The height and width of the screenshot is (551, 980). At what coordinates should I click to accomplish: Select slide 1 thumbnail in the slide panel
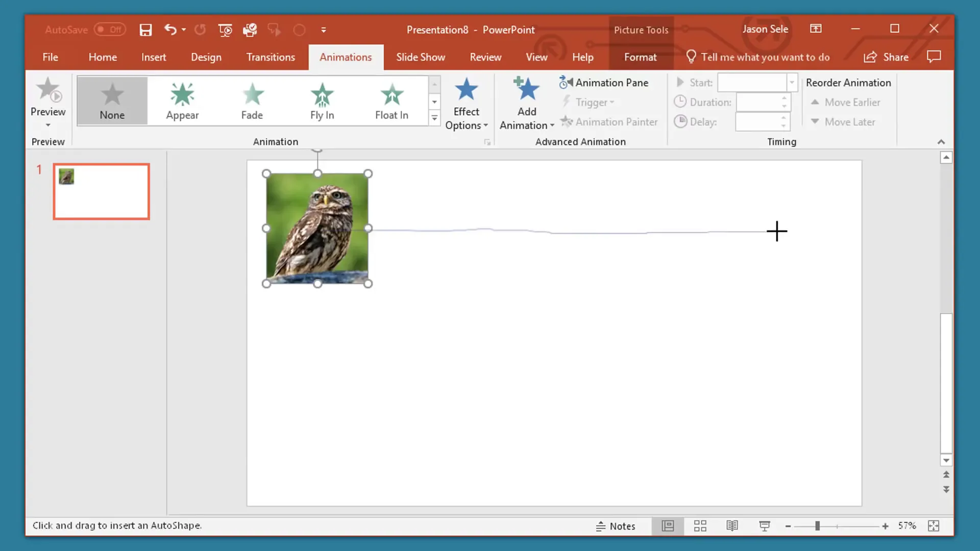pos(101,191)
